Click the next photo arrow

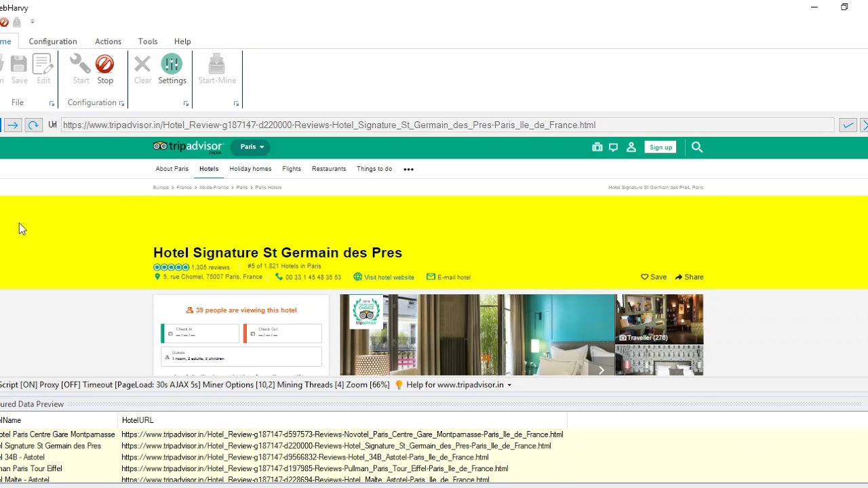pyautogui.click(x=601, y=369)
